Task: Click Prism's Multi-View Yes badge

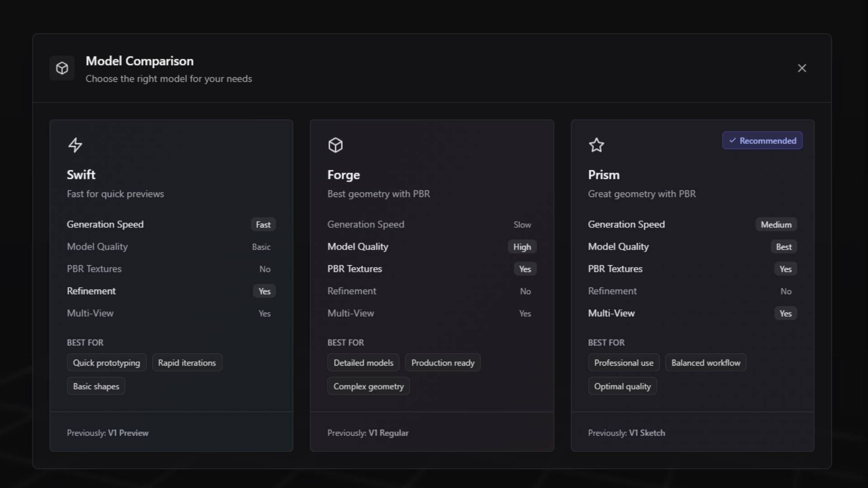Action: 786,313
